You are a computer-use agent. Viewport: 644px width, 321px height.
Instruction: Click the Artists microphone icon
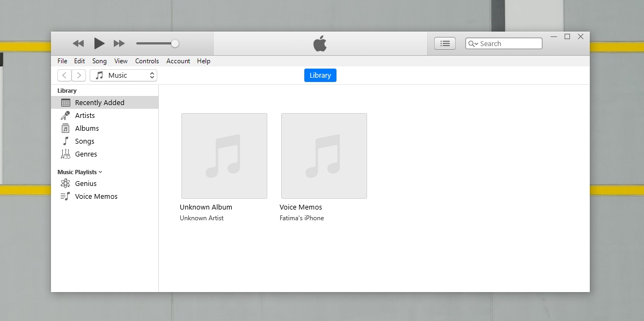pos(65,115)
